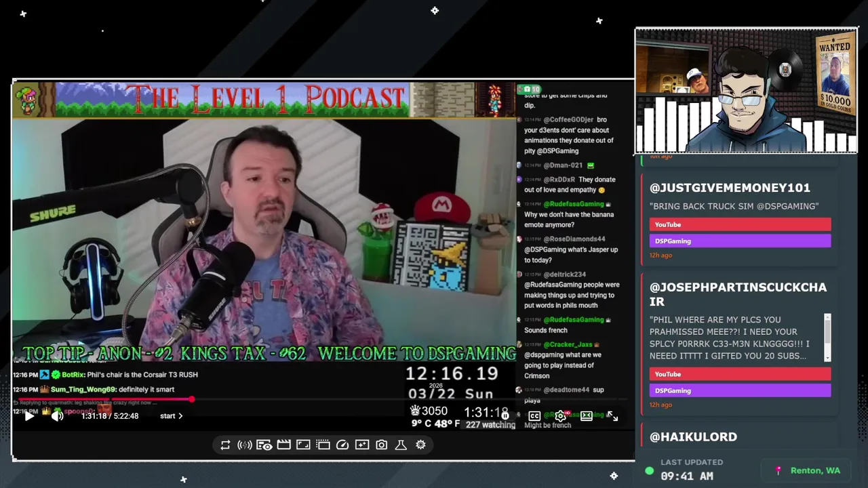This screenshot has height=488, width=868.
Task: Click @RoseDiamonds44 chat username
Action: tap(574, 239)
